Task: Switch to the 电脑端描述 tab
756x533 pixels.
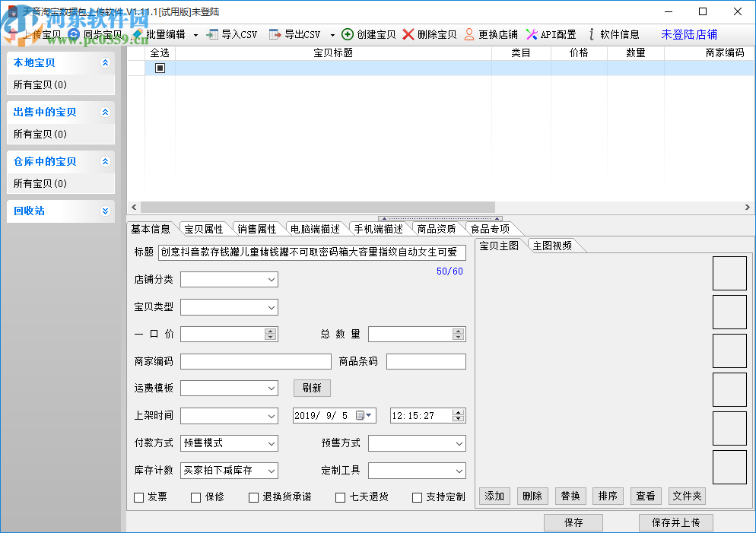Action: 315,229
